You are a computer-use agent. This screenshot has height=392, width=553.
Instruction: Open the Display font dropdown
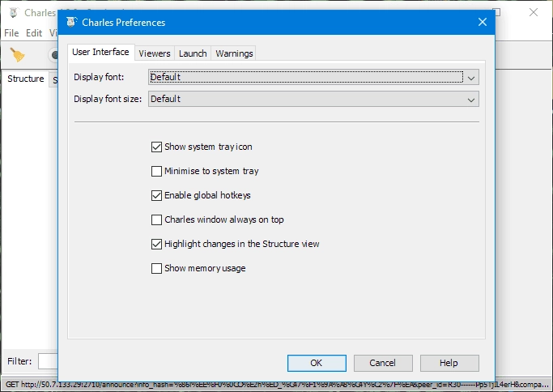point(313,77)
